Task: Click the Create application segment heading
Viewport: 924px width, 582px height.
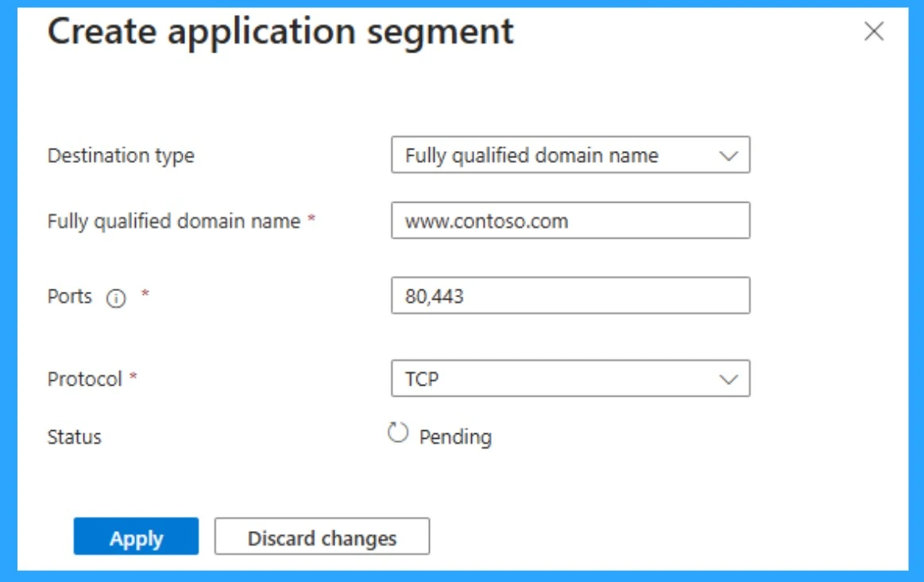Action: tap(280, 32)
